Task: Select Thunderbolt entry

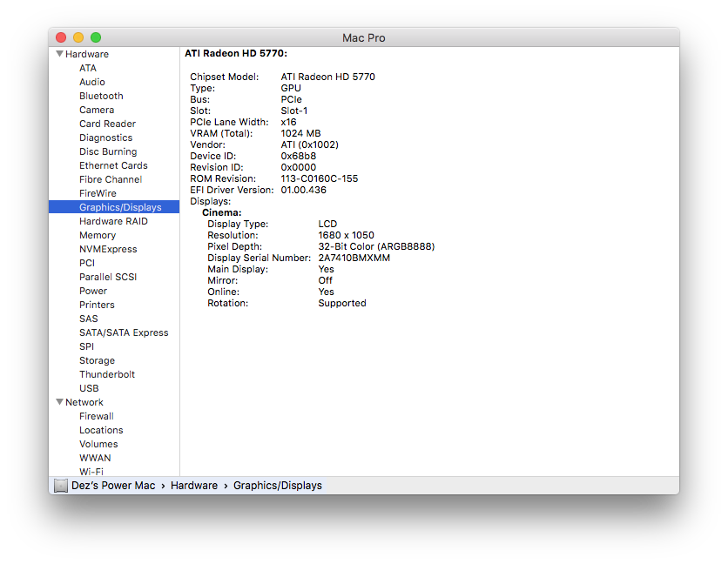Action: (107, 374)
